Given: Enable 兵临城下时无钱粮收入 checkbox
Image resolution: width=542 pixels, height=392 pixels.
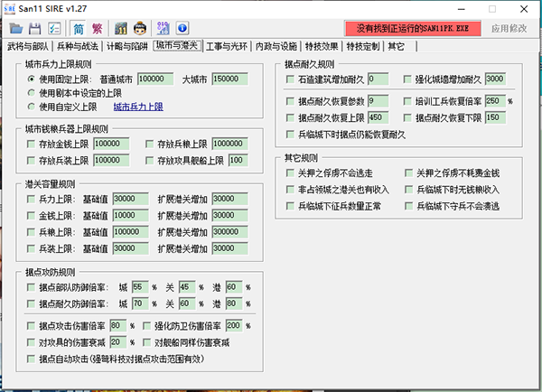Looking at the screenshot, I should (409, 190).
